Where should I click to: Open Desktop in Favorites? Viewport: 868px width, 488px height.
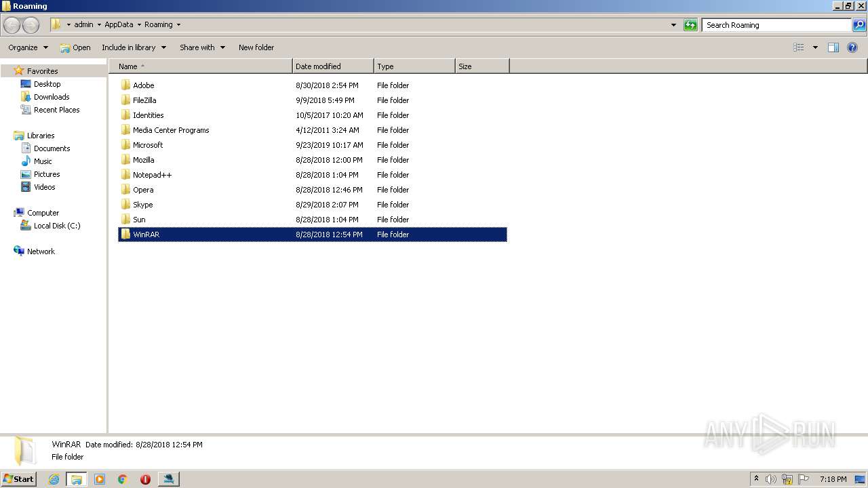click(47, 84)
